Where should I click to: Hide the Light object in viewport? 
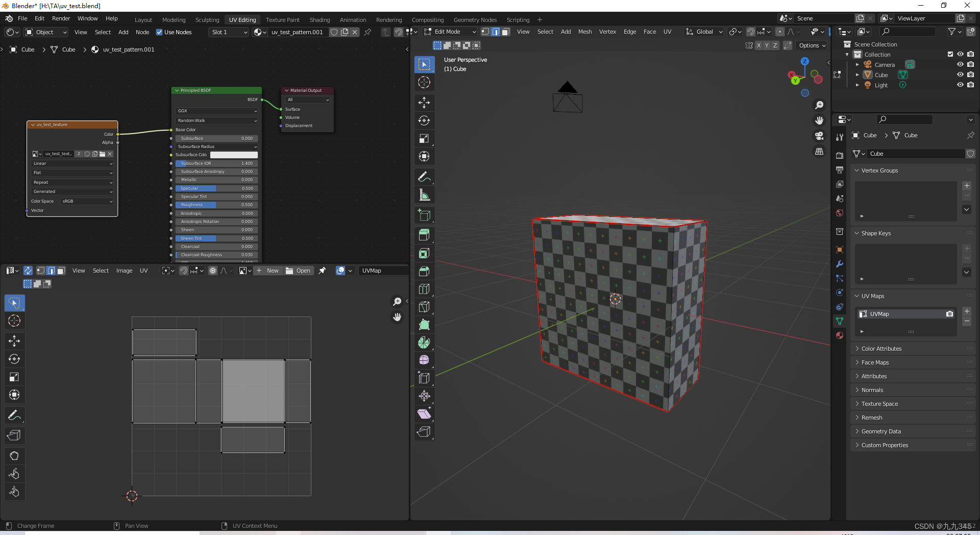pyautogui.click(x=960, y=85)
